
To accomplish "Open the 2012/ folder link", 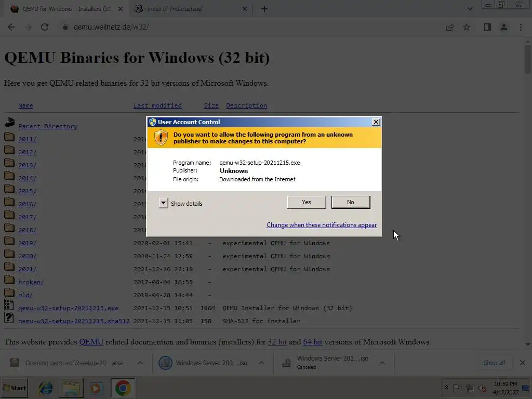I will tap(27, 152).
